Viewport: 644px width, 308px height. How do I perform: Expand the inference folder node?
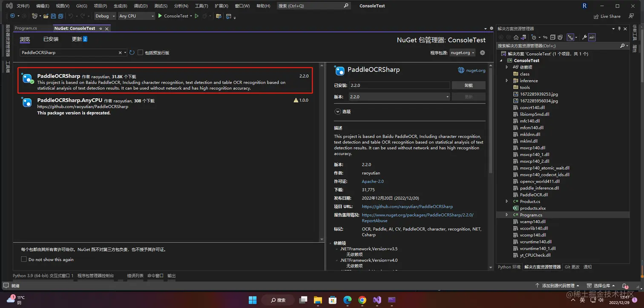click(507, 81)
